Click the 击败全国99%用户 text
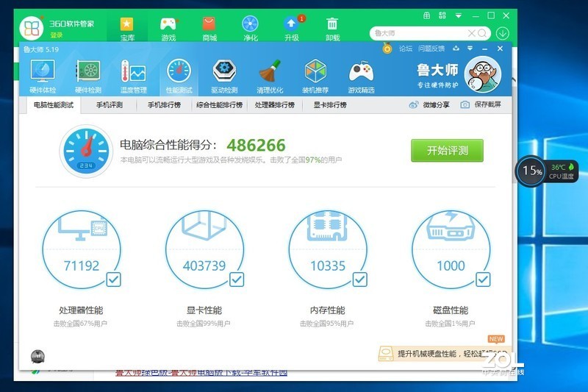The image size is (588, 392). coord(204,324)
